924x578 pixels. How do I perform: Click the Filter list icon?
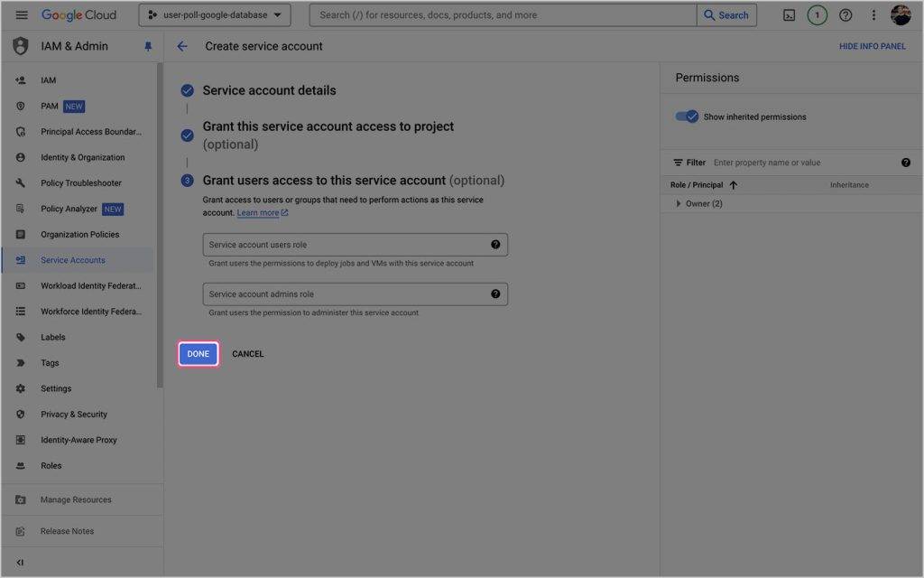(x=679, y=163)
